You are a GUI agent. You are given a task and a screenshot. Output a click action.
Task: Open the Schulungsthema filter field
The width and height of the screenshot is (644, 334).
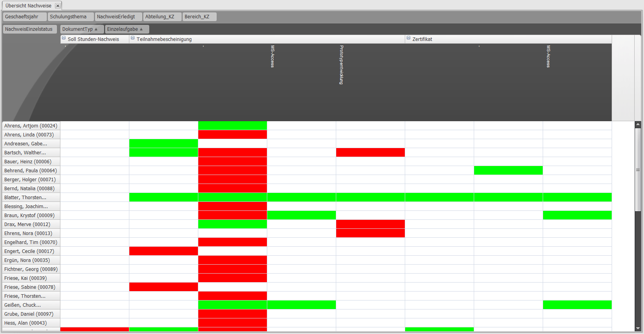click(x=71, y=17)
